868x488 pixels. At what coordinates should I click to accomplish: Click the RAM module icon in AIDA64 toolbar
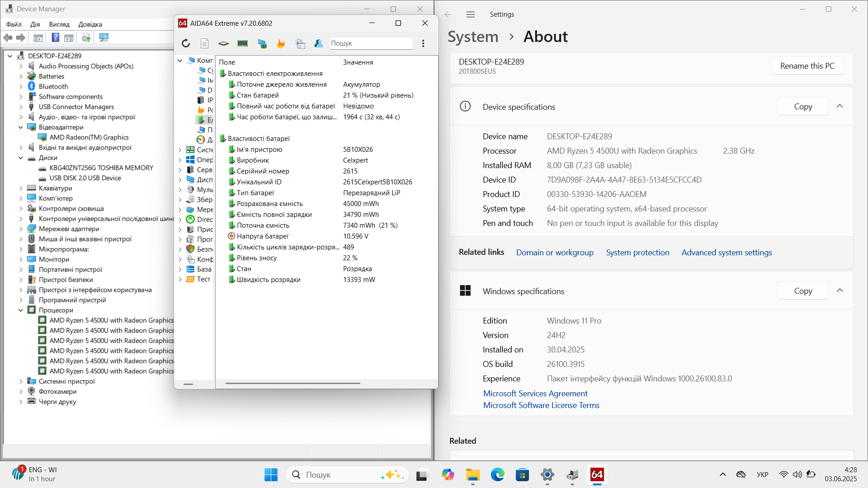click(x=243, y=43)
